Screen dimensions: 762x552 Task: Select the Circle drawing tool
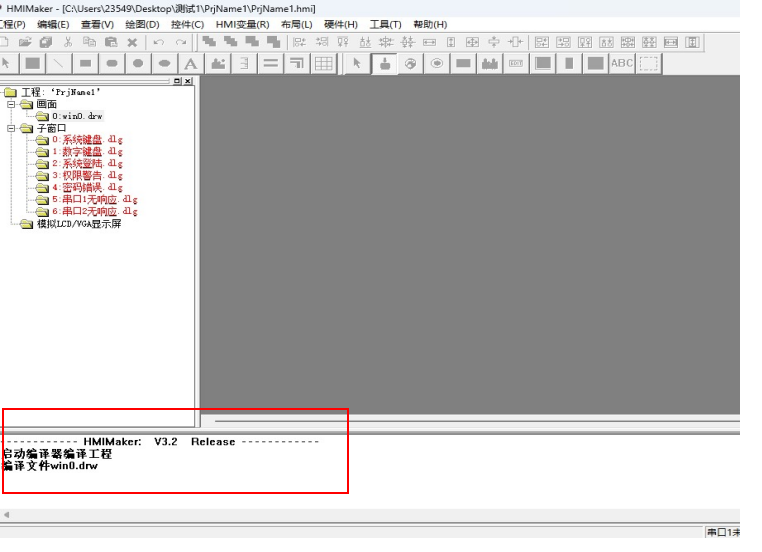coord(138,63)
